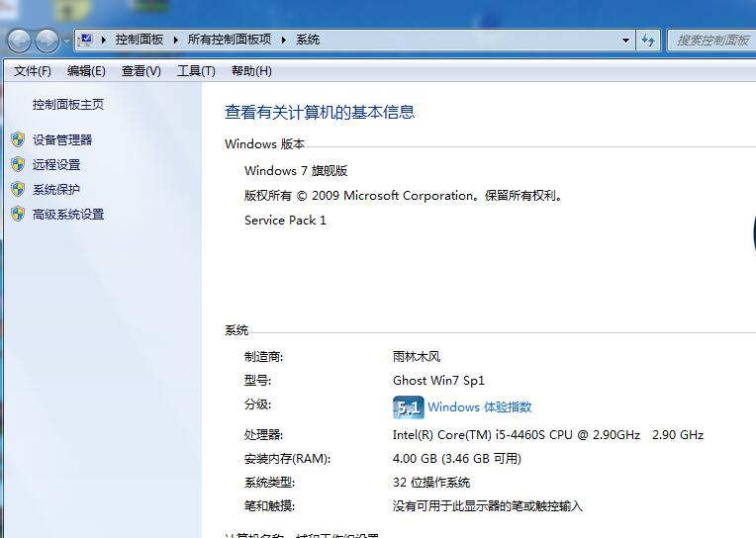Go to 控制面板主页 link
This screenshot has width=756, height=538.
click(67, 105)
